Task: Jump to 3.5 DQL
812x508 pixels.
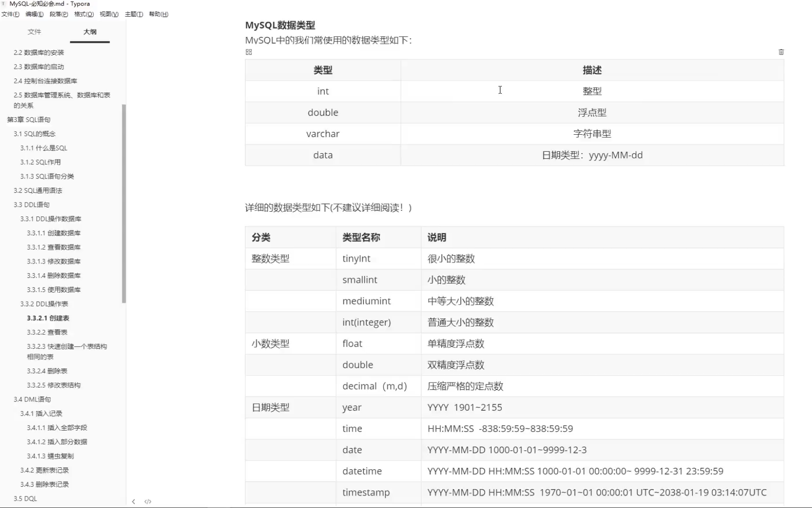Action: click(25, 499)
